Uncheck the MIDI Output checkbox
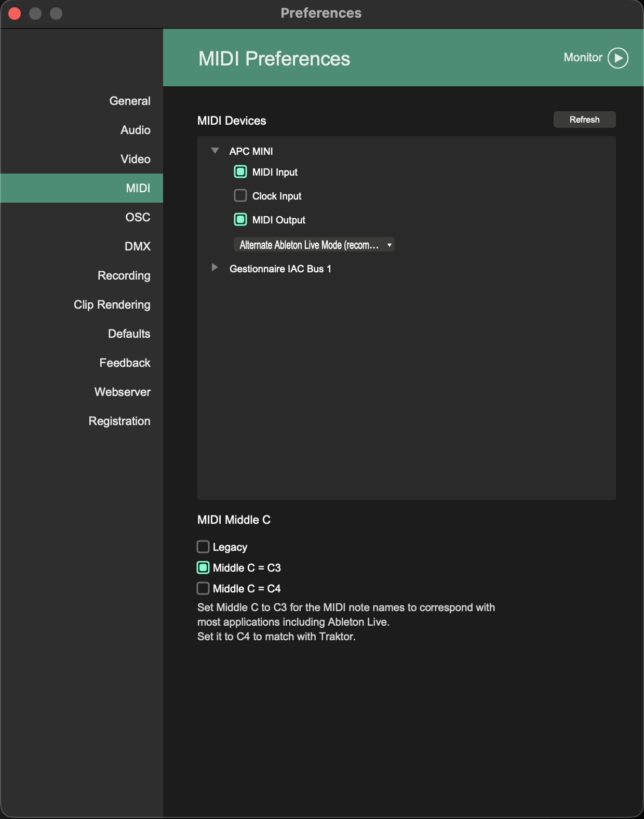Screen dimensions: 644x819 240,219
